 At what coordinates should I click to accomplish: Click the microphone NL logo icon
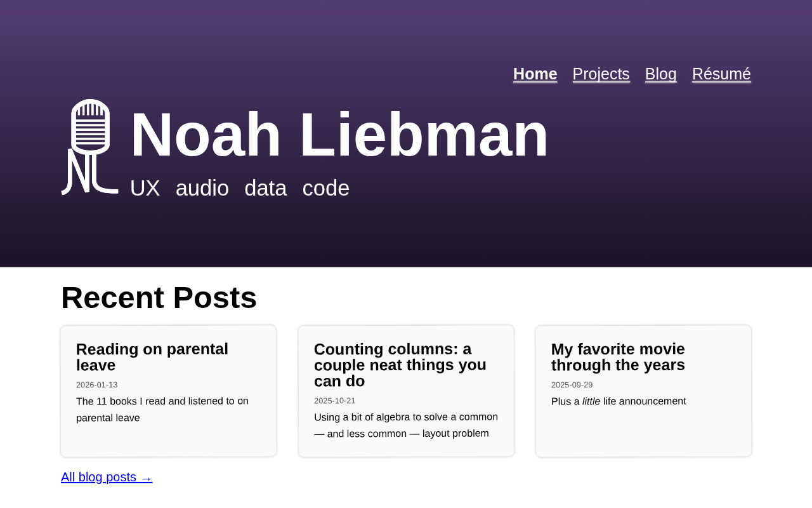(89, 147)
